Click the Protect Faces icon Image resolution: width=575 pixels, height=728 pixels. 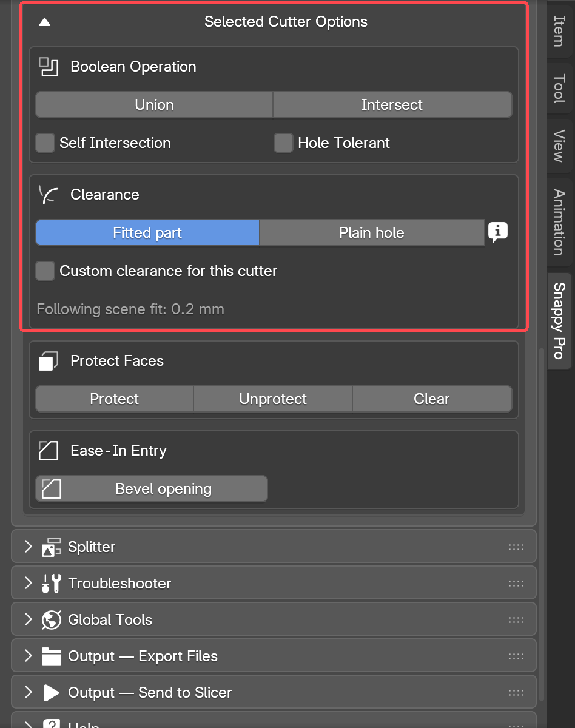click(x=49, y=361)
